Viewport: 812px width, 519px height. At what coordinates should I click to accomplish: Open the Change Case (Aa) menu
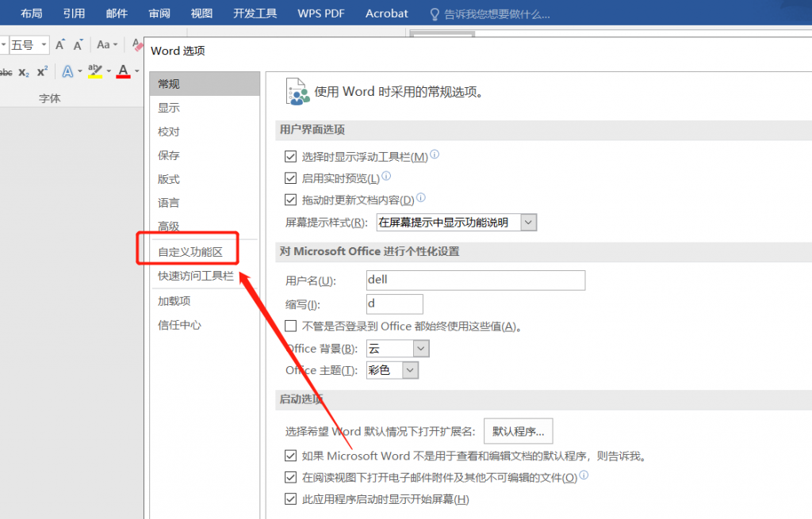(x=107, y=45)
